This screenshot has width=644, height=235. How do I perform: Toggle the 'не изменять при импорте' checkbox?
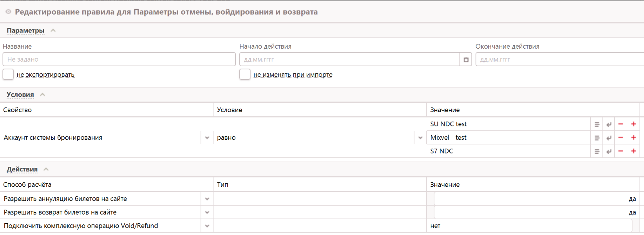pyautogui.click(x=245, y=74)
